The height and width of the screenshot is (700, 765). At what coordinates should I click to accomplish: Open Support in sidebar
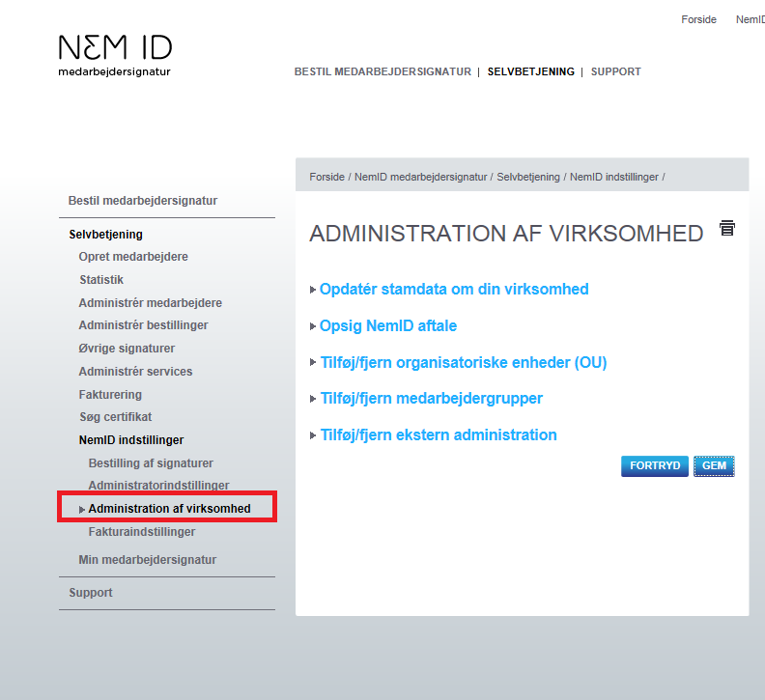coord(90,593)
